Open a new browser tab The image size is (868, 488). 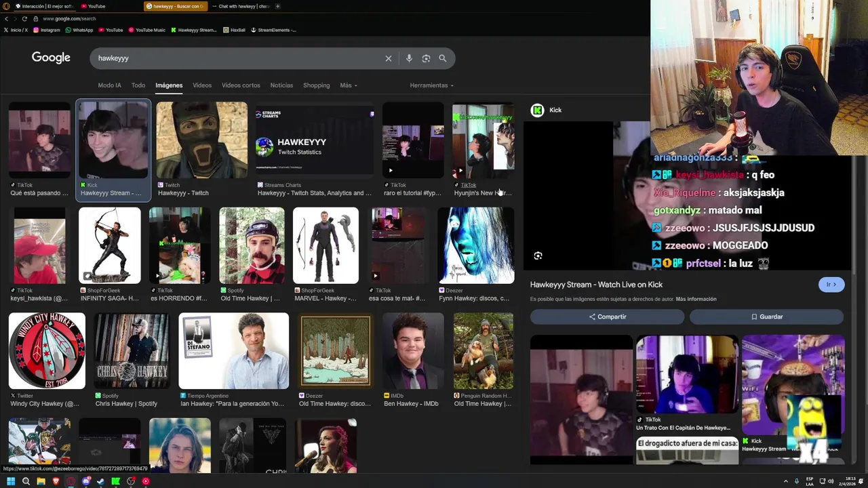[x=277, y=6]
